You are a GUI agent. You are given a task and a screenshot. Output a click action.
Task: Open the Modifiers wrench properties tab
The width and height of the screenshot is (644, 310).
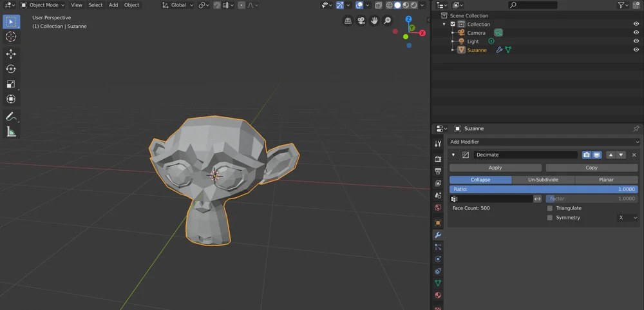[438, 235]
